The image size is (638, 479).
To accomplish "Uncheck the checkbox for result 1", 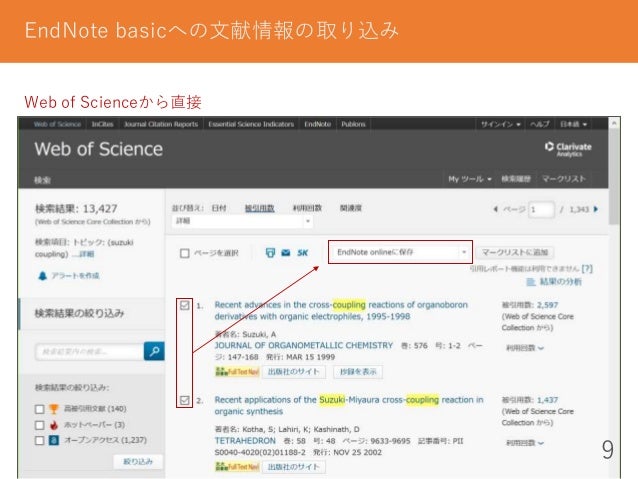I will (x=185, y=305).
